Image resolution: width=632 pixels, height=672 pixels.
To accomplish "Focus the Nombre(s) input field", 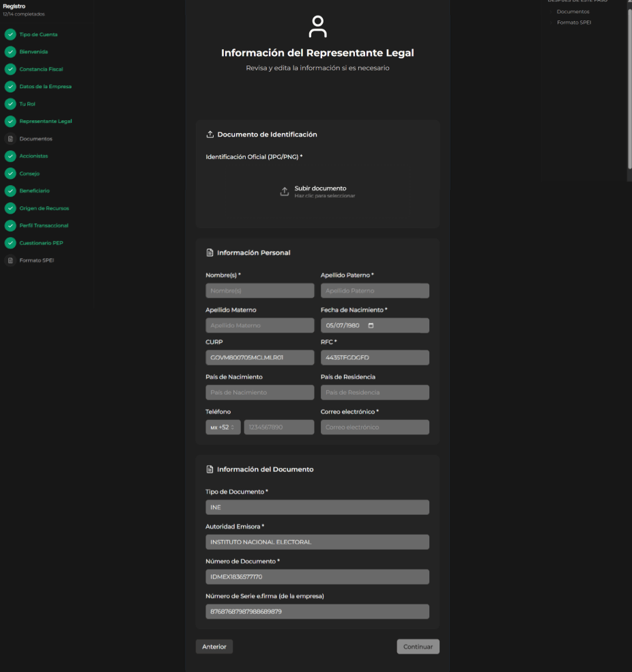I will 260,290.
